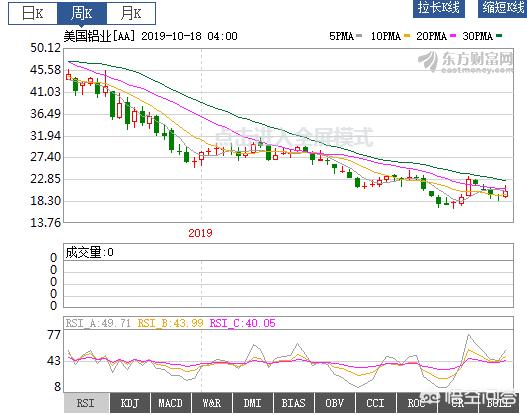Image resolution: width=527 pixels, height=415 pixels.
Task: Select the RSI indicator tab
Action: coord(86,403)
